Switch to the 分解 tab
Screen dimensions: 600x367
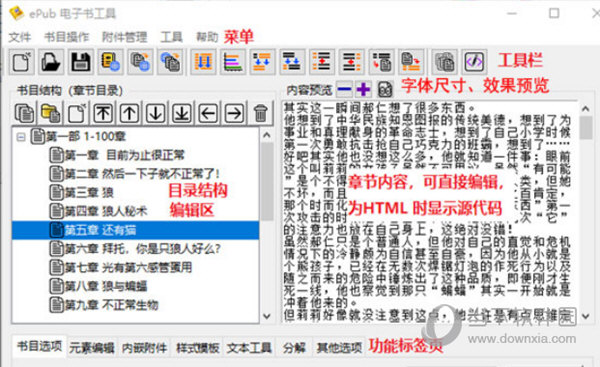click(294, 347)
